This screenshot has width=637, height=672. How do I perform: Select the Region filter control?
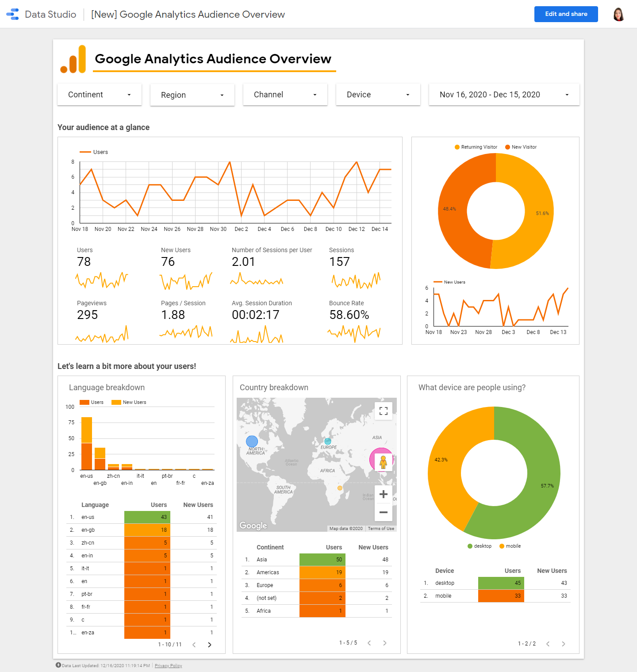(x=192, y=95)
